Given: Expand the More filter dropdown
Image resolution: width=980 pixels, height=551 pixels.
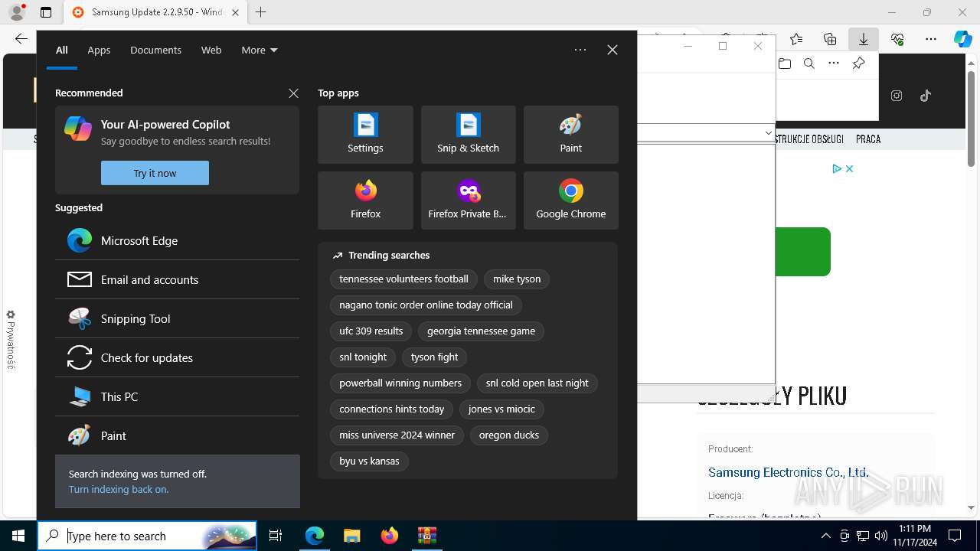Looking at the screenshot, I should point(260,50).
